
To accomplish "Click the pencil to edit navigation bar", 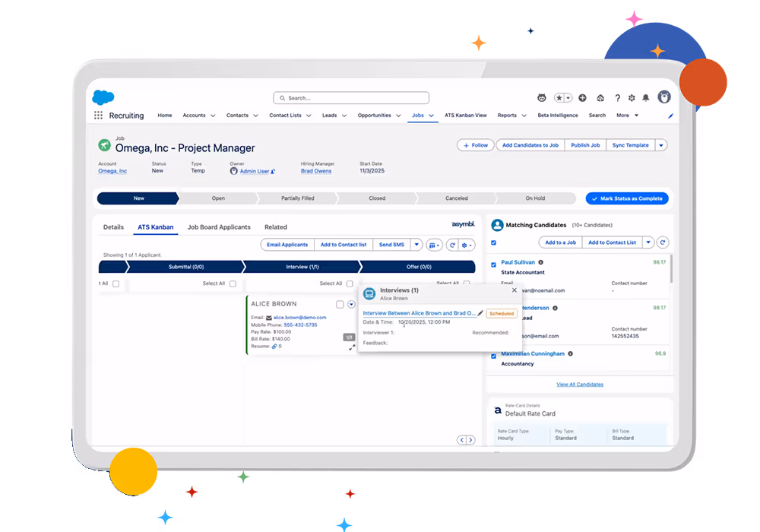I will (671, 116).
